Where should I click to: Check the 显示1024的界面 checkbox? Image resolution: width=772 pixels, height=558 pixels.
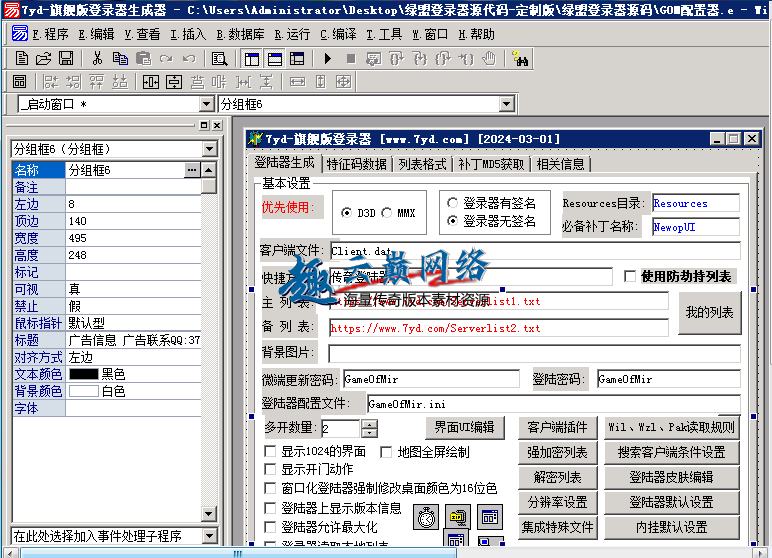click(270, 452)
